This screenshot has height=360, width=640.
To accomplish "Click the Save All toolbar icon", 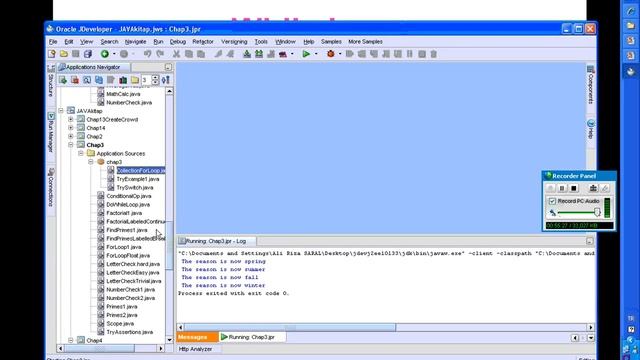I will (x=88, y=54).
